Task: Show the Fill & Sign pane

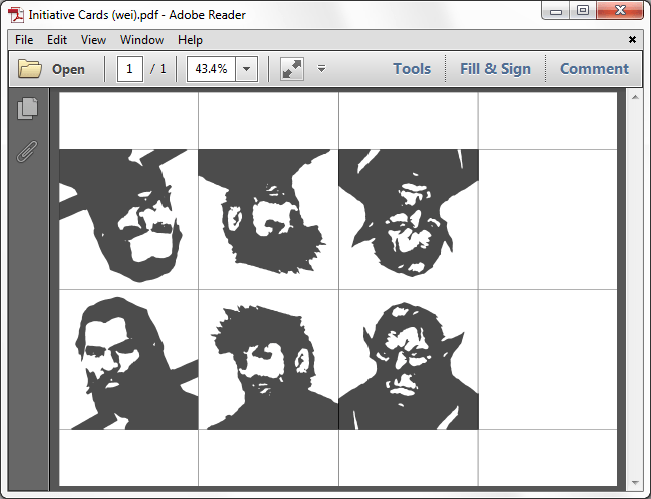Action: pyautogui.click(x=495, y=69)
